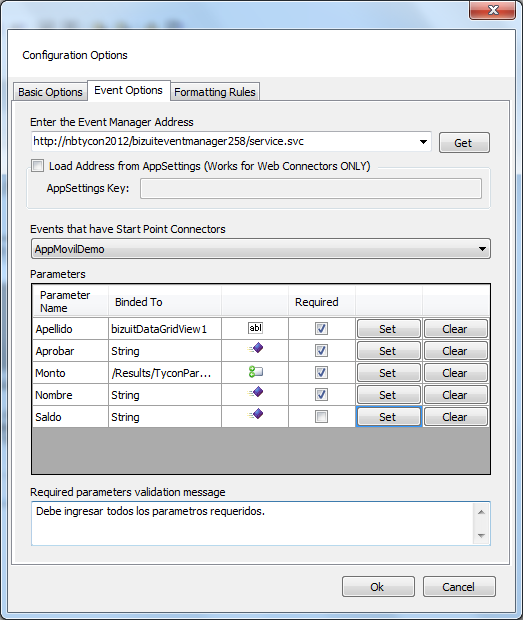Click the textbox binding icon in Apellido row
523x620 pixels.
[255, 328]
